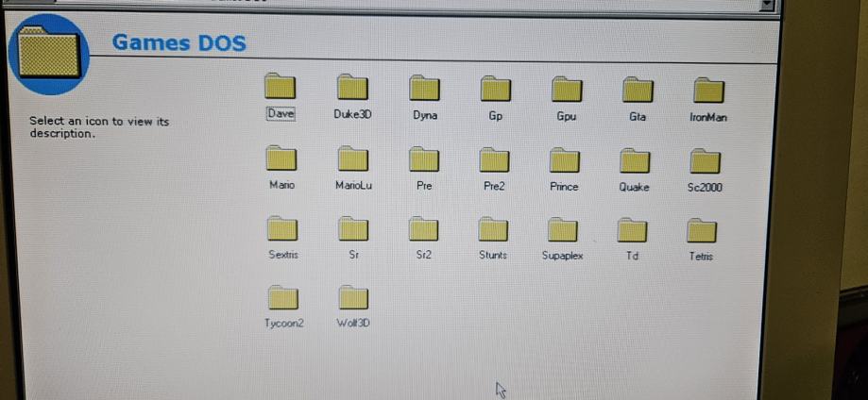This screenshot has height=400, width=868.
Task: Select the Wolf3D folder icon
Action: click(x=353, y=298)
